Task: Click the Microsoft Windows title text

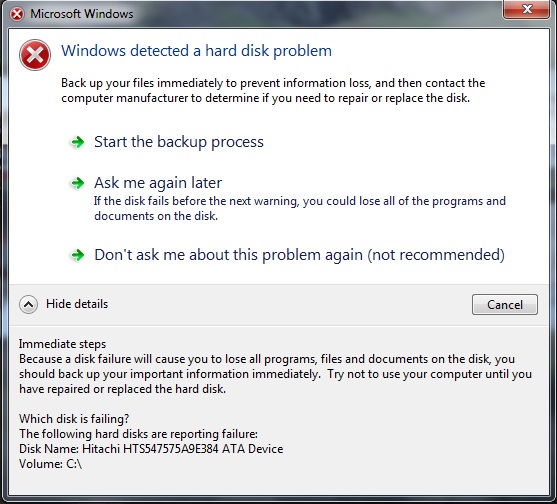Action: pos(82,14)
